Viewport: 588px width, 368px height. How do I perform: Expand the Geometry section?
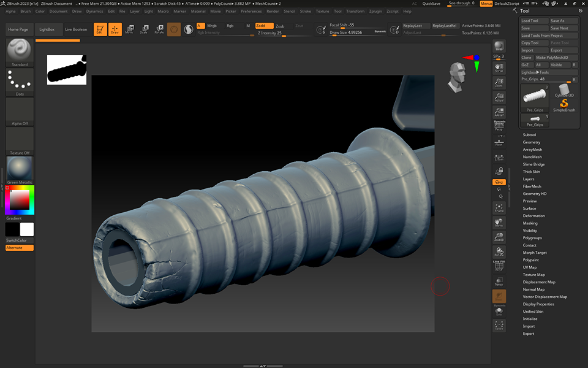pyautogui.click(x=531, y=142)
